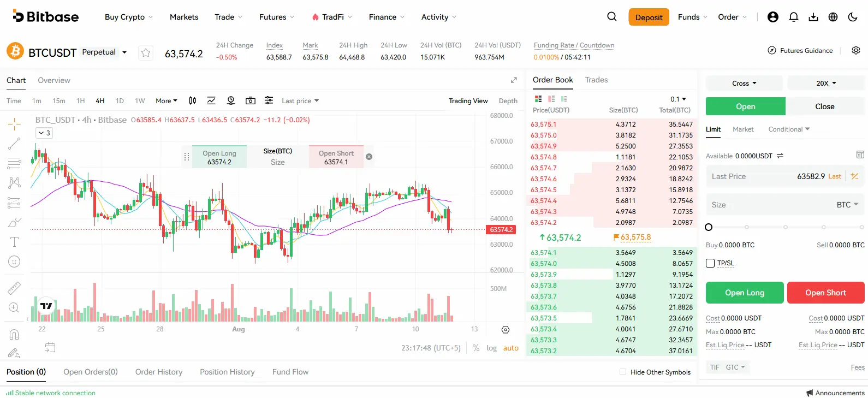Toggle auto scale on chart
The height and width of the screenshot is (398, 868).
511,348
